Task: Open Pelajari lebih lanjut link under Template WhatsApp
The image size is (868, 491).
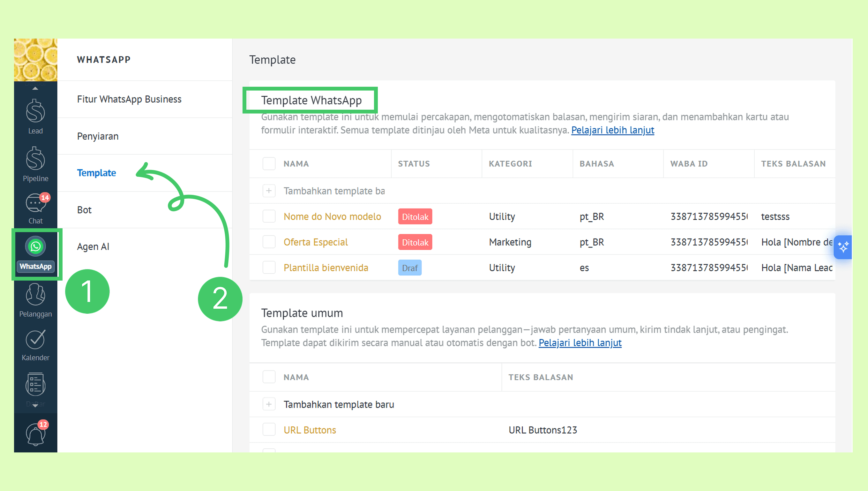Action: coord(612,130)
